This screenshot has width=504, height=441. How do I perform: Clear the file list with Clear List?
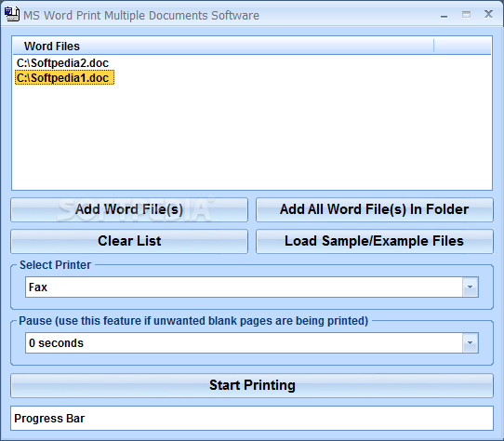pyautogui.click(x=129, y=241)
